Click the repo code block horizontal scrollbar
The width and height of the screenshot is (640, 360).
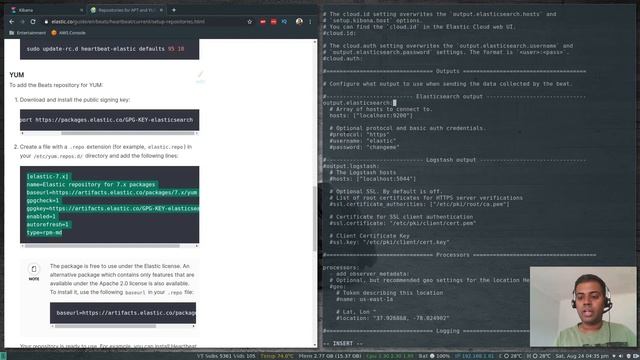pos(102,246)
